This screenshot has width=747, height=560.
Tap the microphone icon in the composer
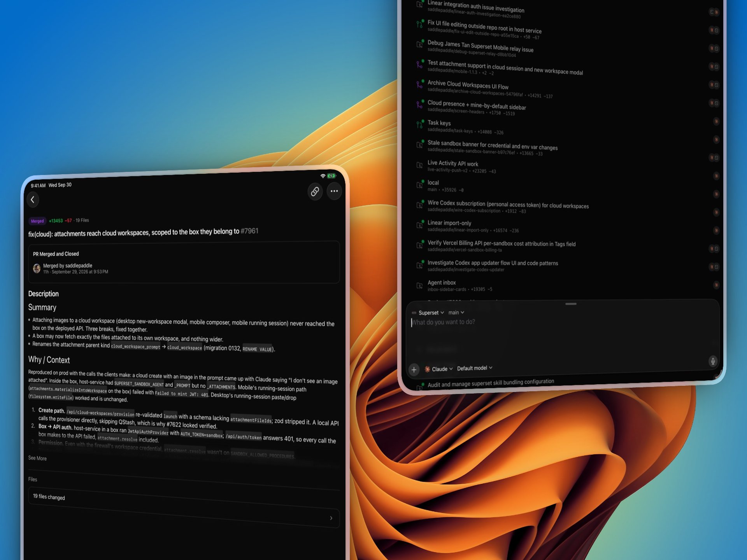coord(713,361)
